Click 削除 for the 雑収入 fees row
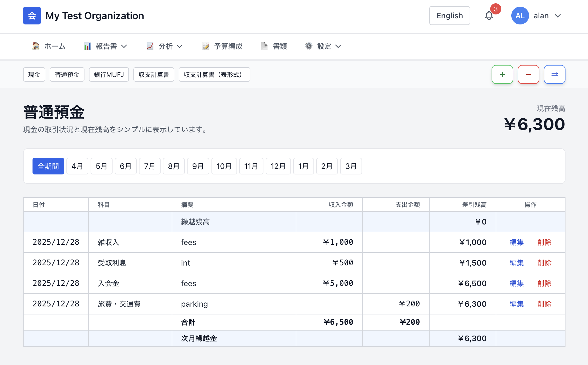Screen dimensions: 588x365 [x=544, y=242]
